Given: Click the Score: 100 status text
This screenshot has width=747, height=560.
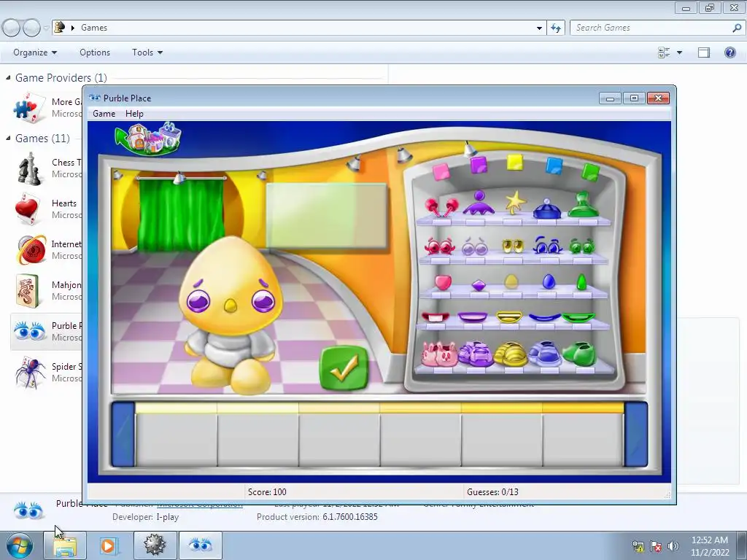Looking at the screenshot, I should [x=267, y=492].
